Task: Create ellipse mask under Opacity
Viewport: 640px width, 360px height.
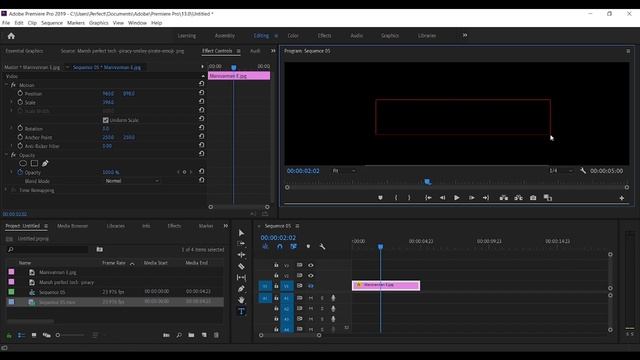Action: 23,163
